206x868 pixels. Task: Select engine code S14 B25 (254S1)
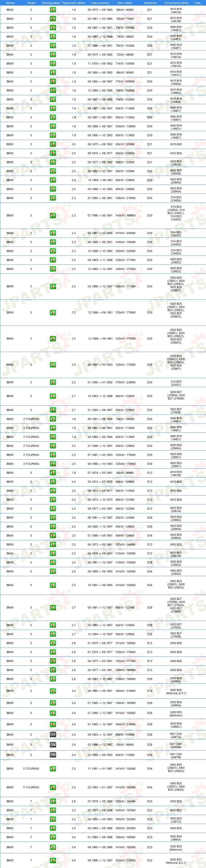point(176,383)
